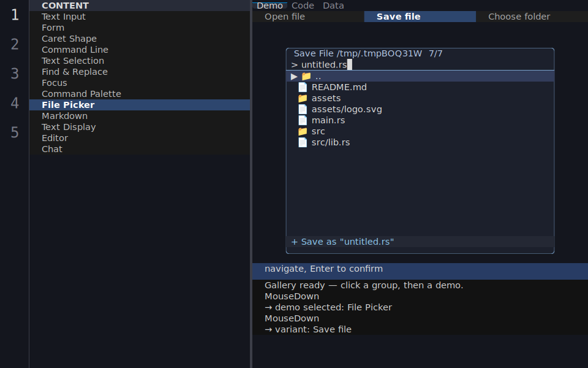Click the src/lib.rs file icon

pyautogui.click(x=303, y=142)
